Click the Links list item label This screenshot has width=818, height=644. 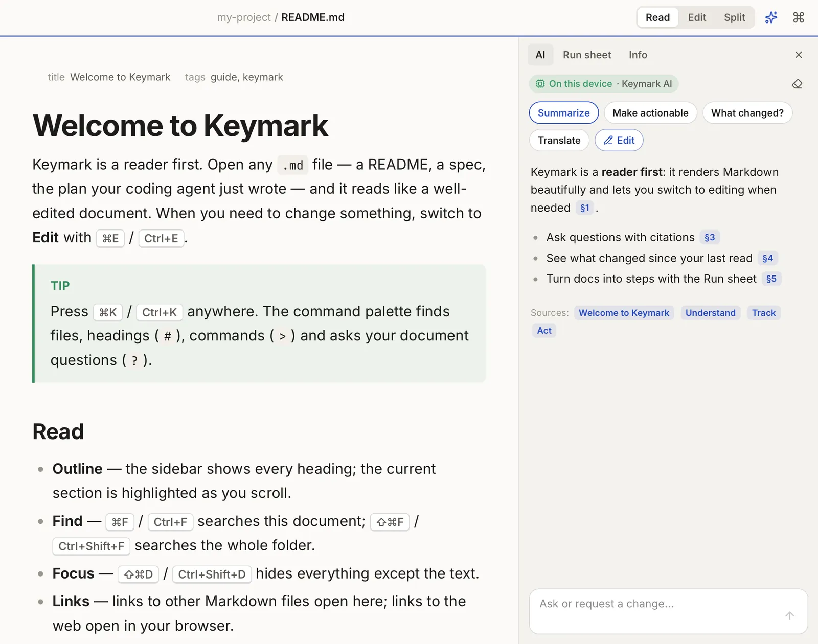pyautogui.click(x=71, y=601)
